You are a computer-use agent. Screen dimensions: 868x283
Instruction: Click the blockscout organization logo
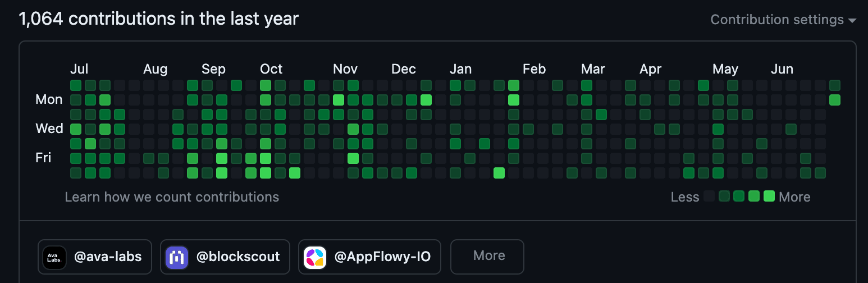pos(177,257)
